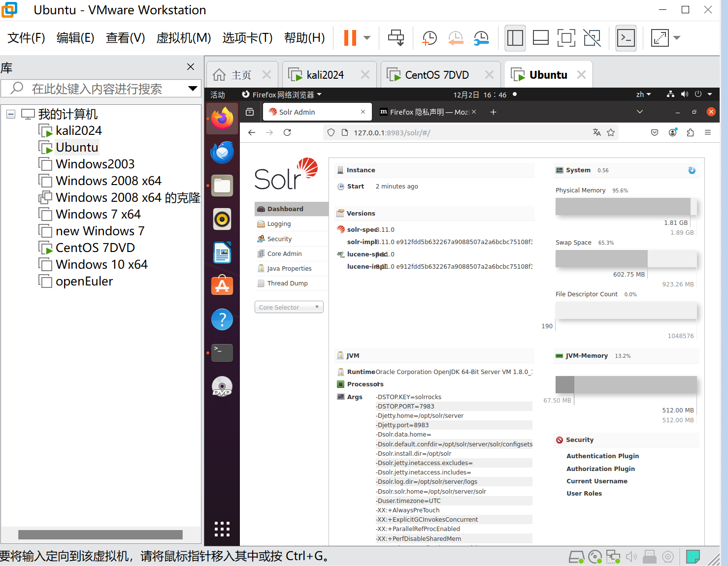
Task: Open the Firefox hamburger application menu
Action: click(x=708, y=132)
